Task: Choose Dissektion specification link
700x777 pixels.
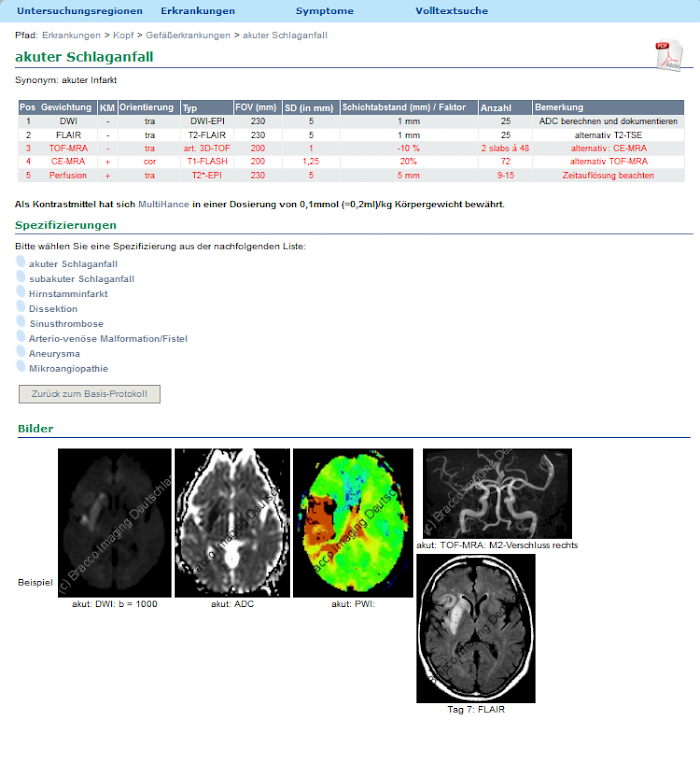Action: point(53,309)
